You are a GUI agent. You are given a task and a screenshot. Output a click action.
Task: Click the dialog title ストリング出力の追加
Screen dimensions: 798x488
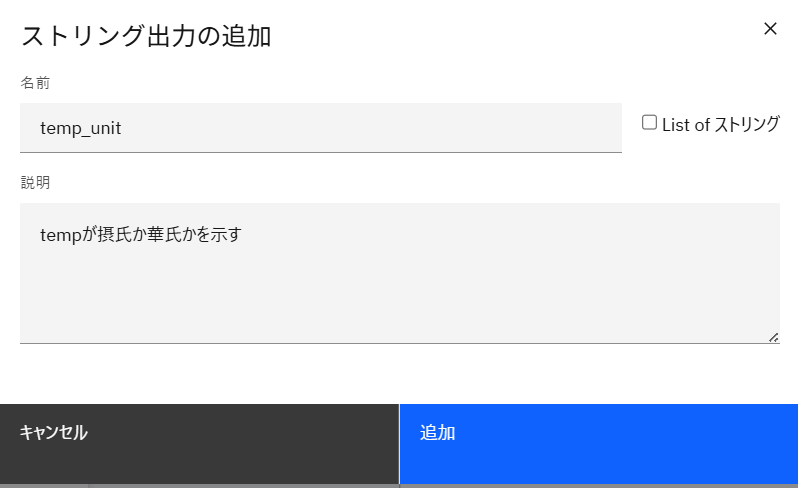click(146, 36)
